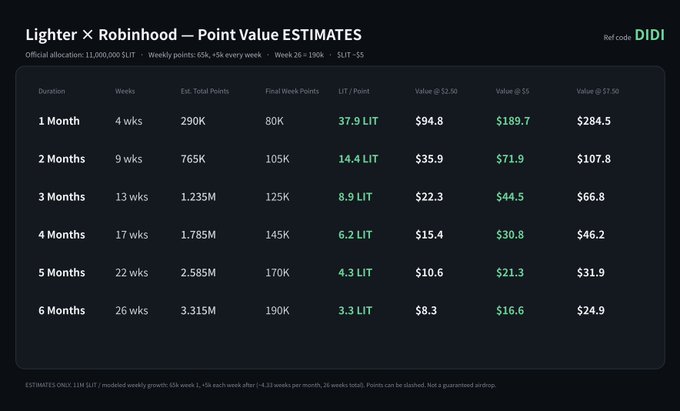Click the 190K final week points
This screenshot has height=411, width=680.
(277, 310)
